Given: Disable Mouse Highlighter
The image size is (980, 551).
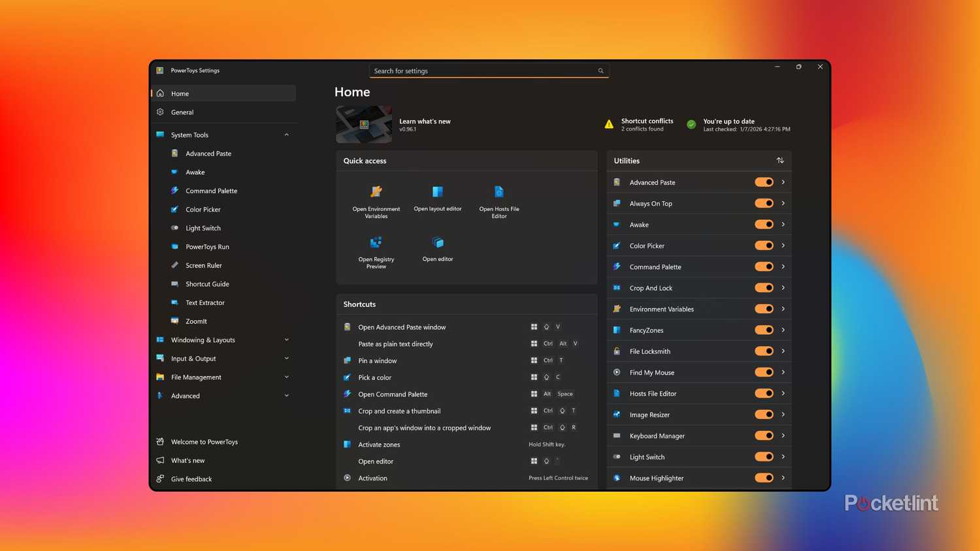Looking at the screenshot, I should coord(763,477).
